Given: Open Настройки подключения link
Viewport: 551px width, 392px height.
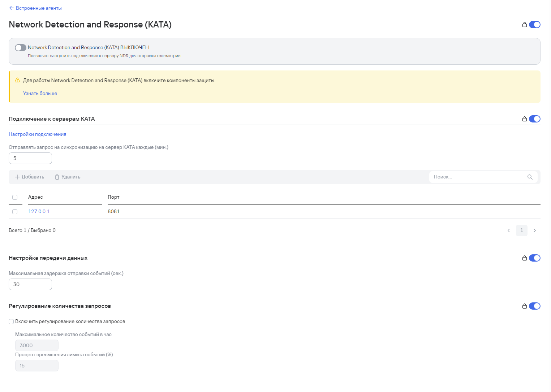Looking at the screenshot, I should [x=38, y=134].
